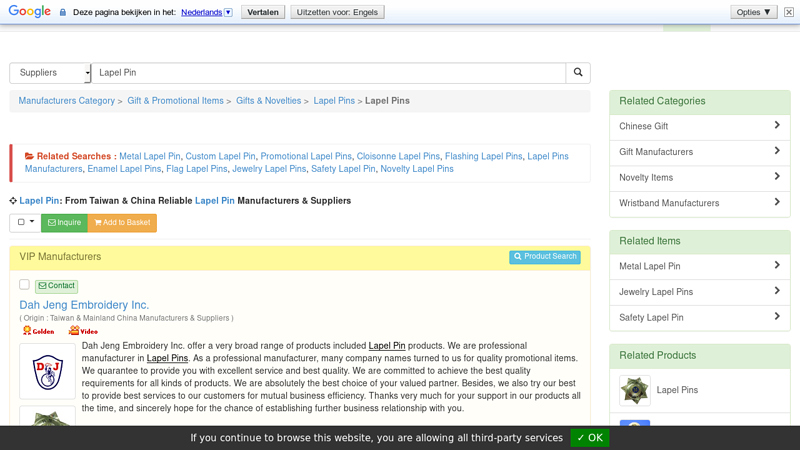Click the Vertalen button
This screenshot has height=450, width=800.
pyautogui.click(x=263, y=12)
